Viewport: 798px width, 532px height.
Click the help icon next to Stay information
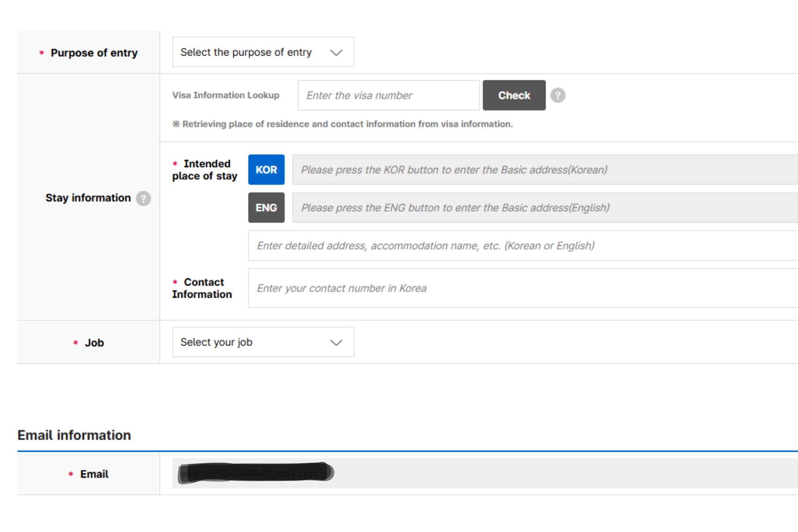click(x=143, y=198)
